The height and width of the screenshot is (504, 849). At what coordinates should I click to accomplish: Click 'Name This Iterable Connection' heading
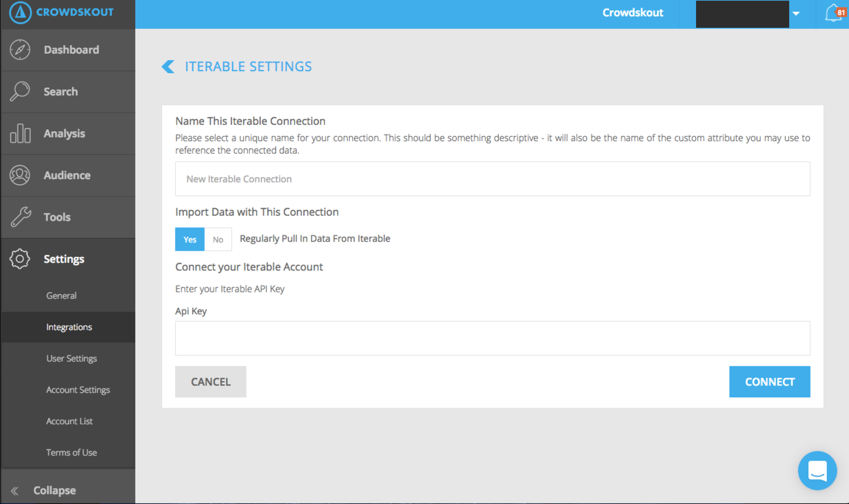pyautogui.click(x=250, y=121)
